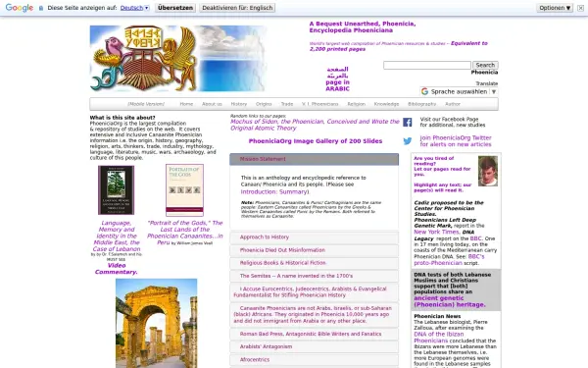The image size is (588, 368).
Task: Click the A Bequest Unearthed, Phoenicia title
Action: [x=363, y=27]
